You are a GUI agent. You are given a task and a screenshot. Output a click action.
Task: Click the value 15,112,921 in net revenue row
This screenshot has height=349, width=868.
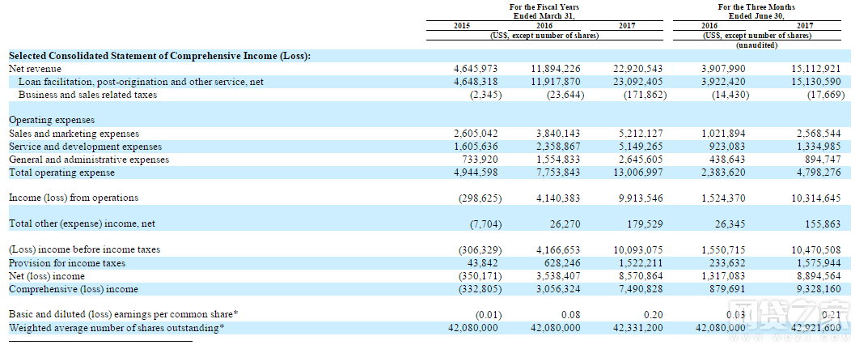click(x=814, y=69)
